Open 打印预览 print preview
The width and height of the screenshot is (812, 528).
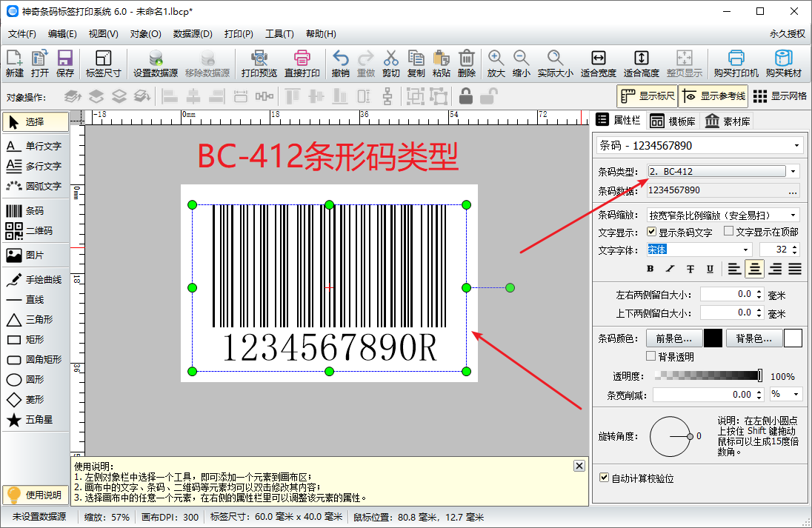pyautogui.click(x=259, y=64)
